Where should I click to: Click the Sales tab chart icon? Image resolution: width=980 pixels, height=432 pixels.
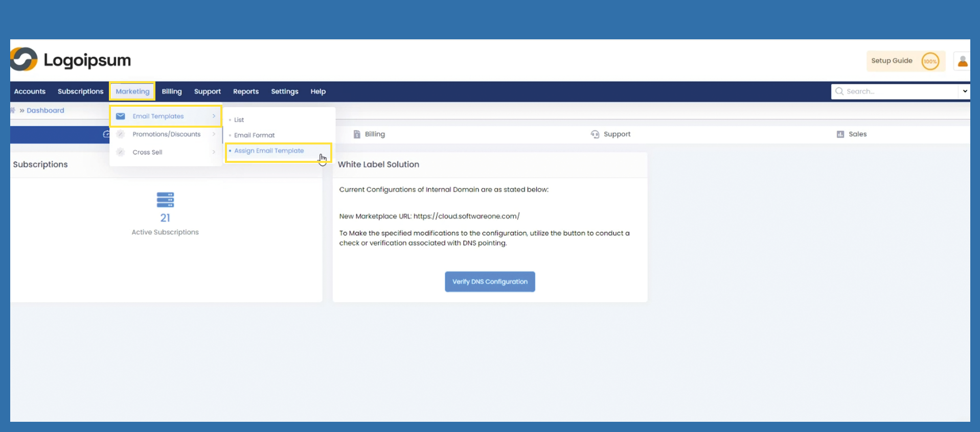pyautogui.click(x=840, y=134)
